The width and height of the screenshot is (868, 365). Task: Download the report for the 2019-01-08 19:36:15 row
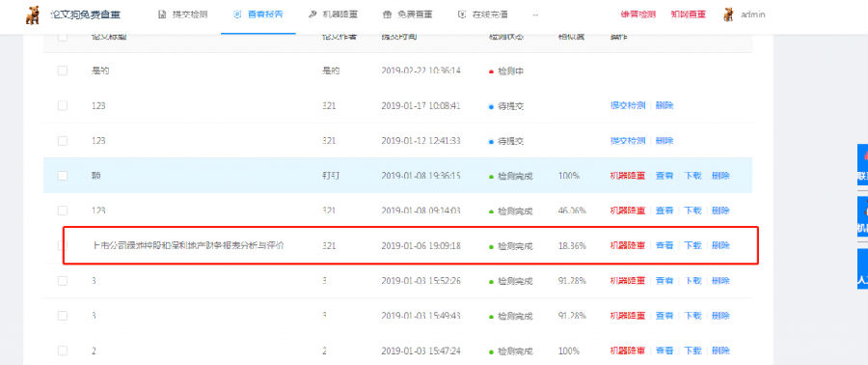[x=693, y=176]
